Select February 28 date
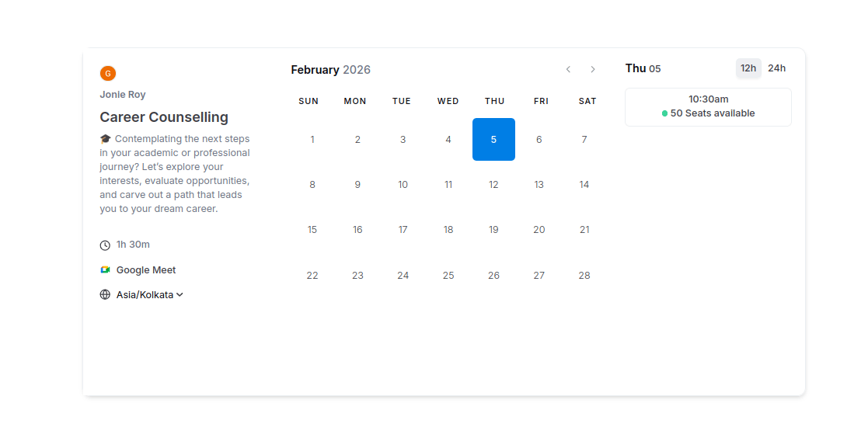 (584, 276)
